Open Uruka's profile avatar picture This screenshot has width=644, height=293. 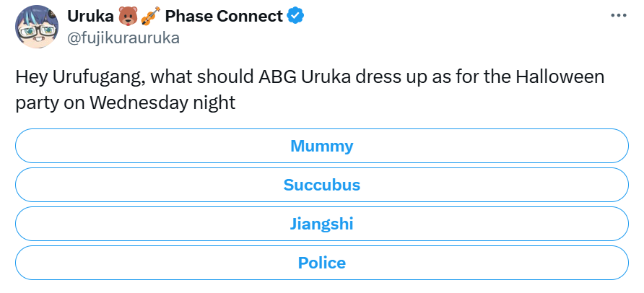[x=38, y=27]
